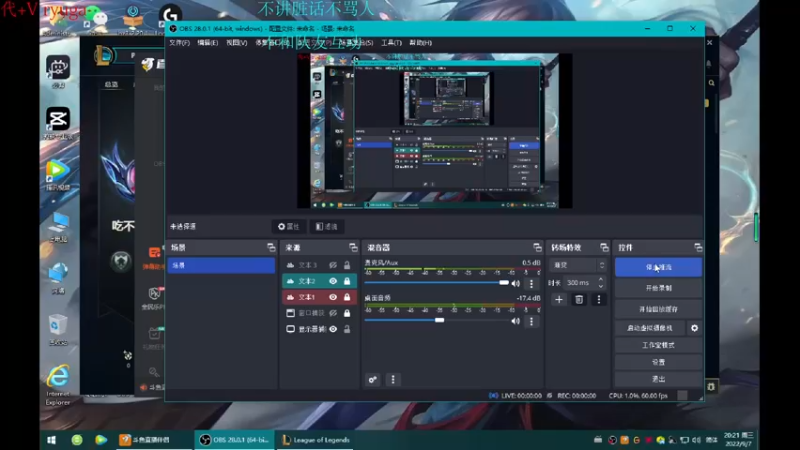
Task: Open mixer menu dots beside gears icon
Action: tap(393, 380)
